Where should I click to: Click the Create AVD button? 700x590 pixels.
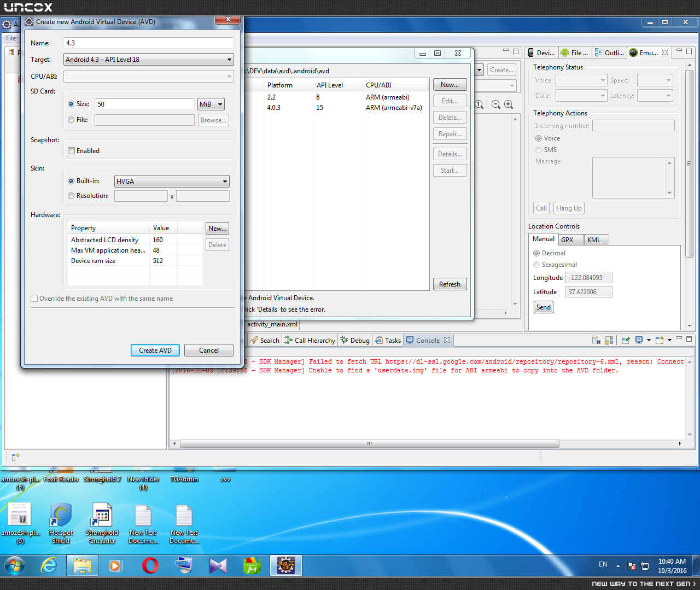[155, 351]
